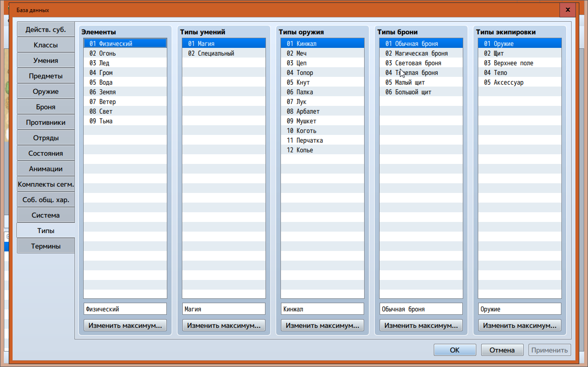The image size is (588, 367).
Task: Click Изменить максимум under Типы умений
Action: 224,325
